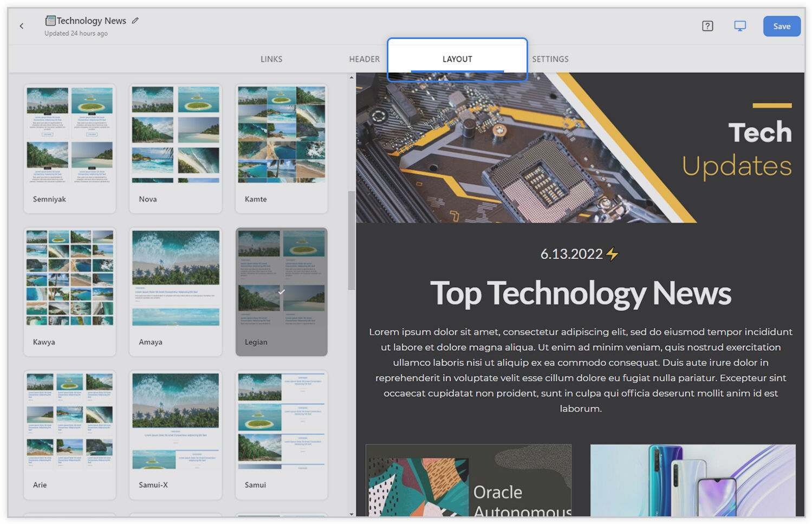Open the help question mark icon

pyautogui.click(x=707, y=26)
